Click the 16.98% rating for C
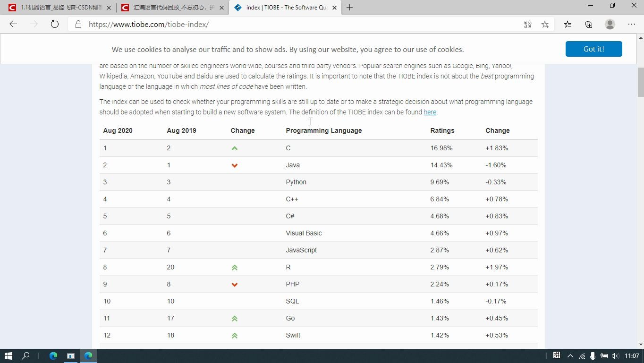Image resolution: width=644 pixels, height=363 pixels. 441,148
